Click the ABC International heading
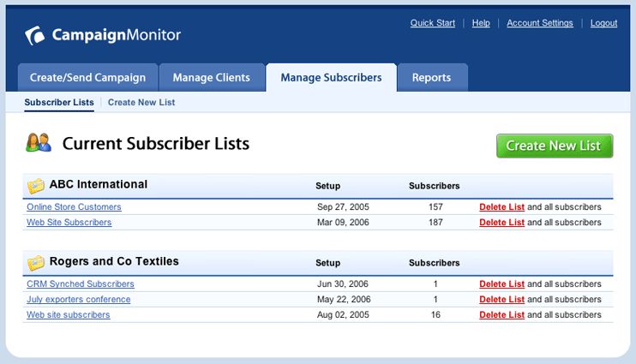The image size is (636, 364). tap(99, 184)
